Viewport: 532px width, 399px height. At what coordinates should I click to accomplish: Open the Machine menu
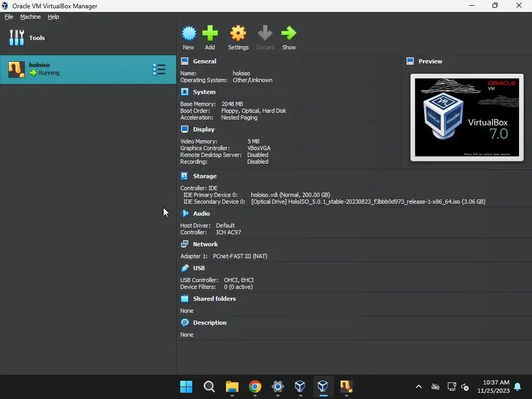pos(30,17)
